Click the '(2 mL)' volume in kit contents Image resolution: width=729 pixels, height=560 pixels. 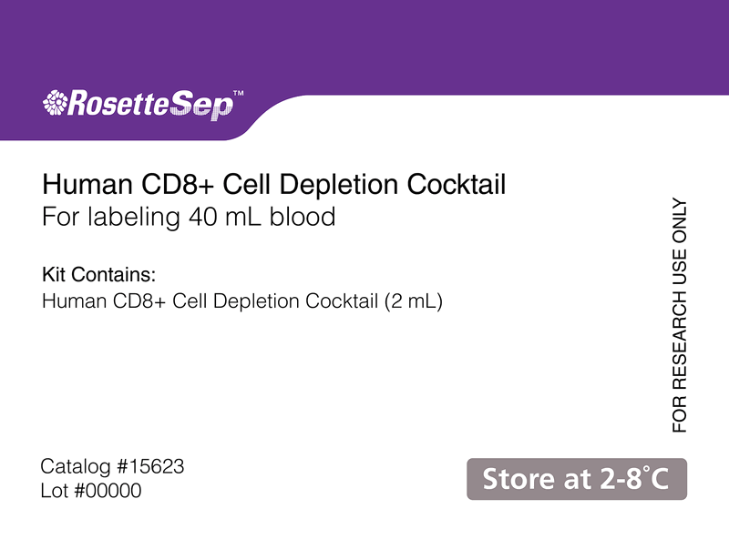point(414,301)
